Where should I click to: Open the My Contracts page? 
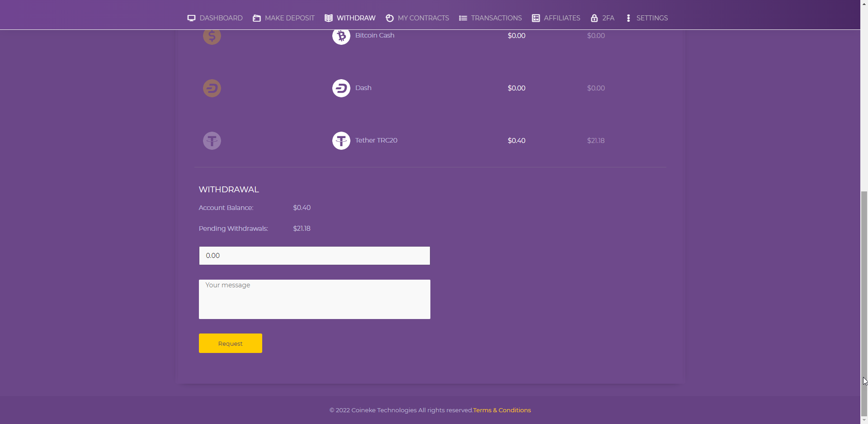(x=423, y=18)
